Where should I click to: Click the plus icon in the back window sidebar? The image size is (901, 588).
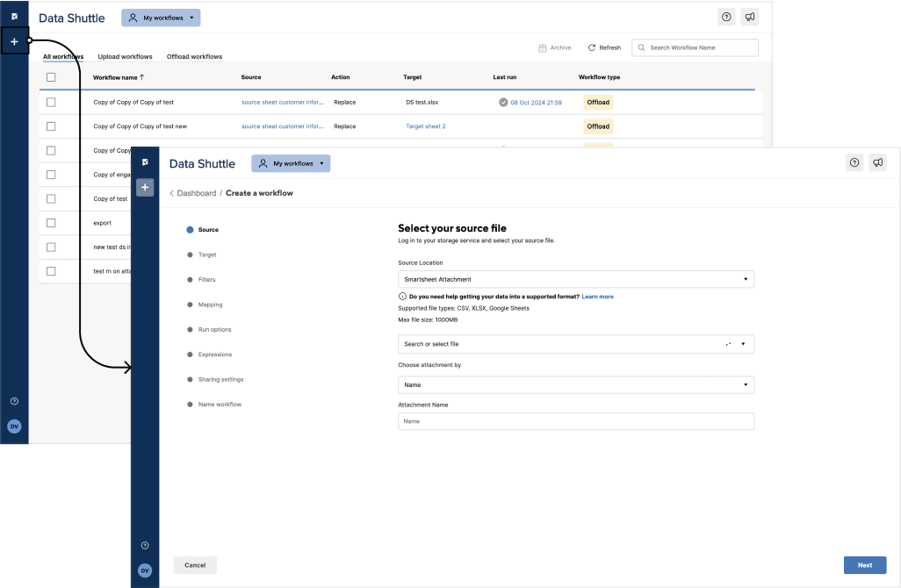pyautogui.click(x=14, y=41)
